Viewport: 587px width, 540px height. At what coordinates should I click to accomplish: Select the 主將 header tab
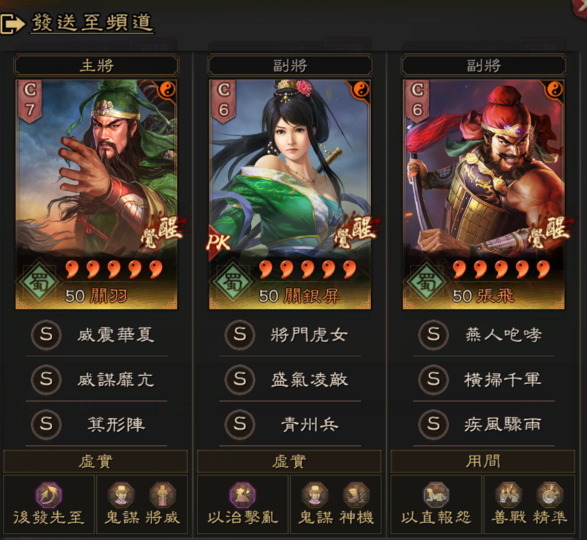96,66
